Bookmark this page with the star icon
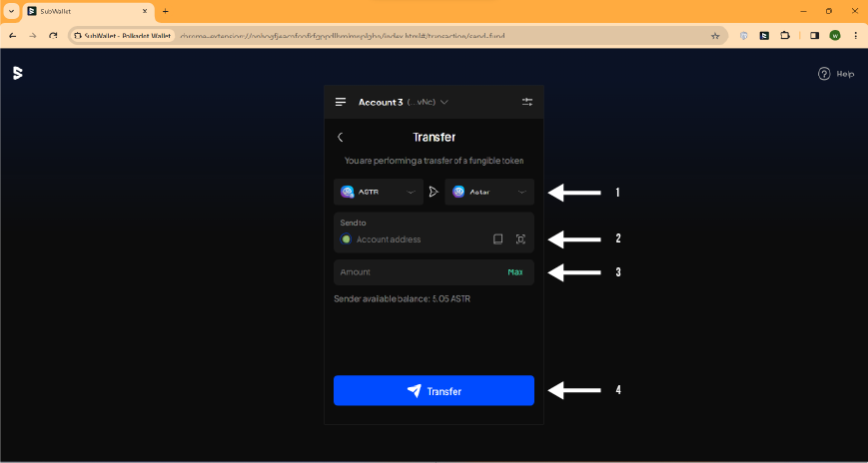The image size is (868, 463). point(715,35)
